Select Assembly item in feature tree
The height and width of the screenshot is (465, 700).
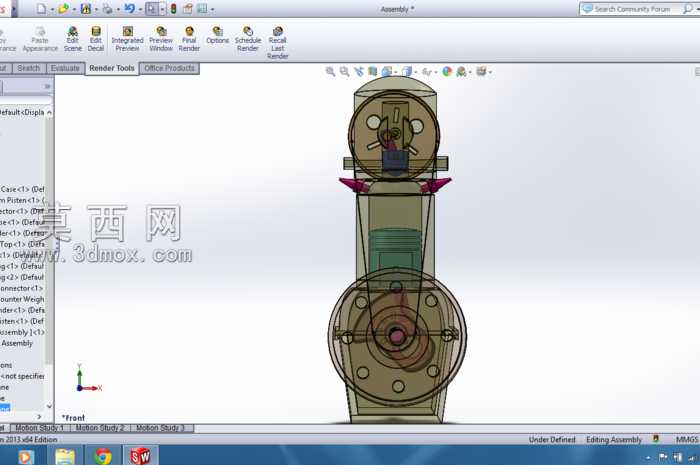coord(17,343)
